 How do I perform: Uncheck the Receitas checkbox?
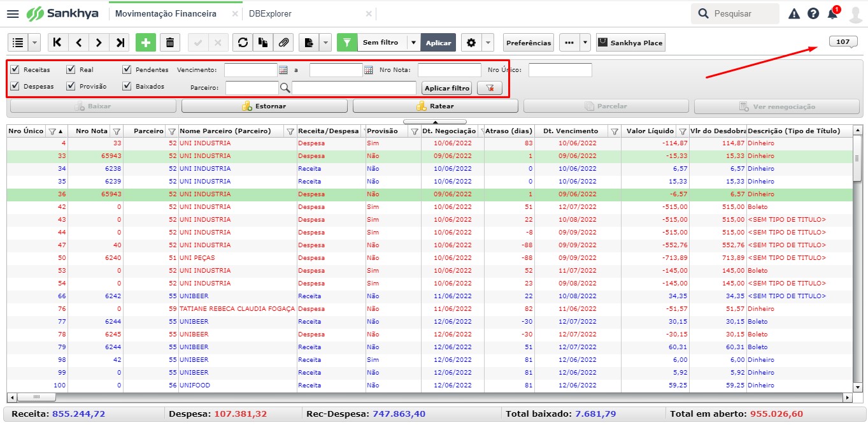click(15, 69)
